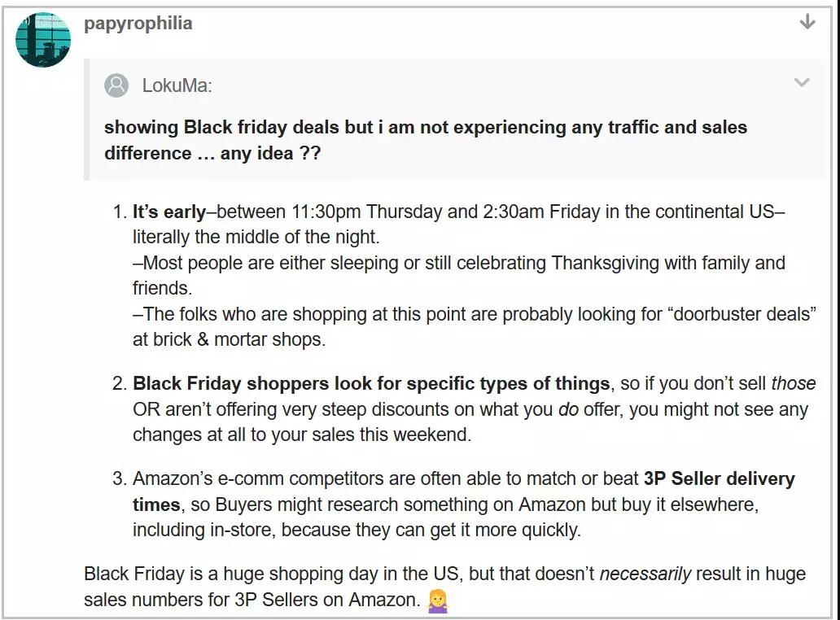The image size is (840, 620).
Task: Click the italic word "do"
Action: 568,409
